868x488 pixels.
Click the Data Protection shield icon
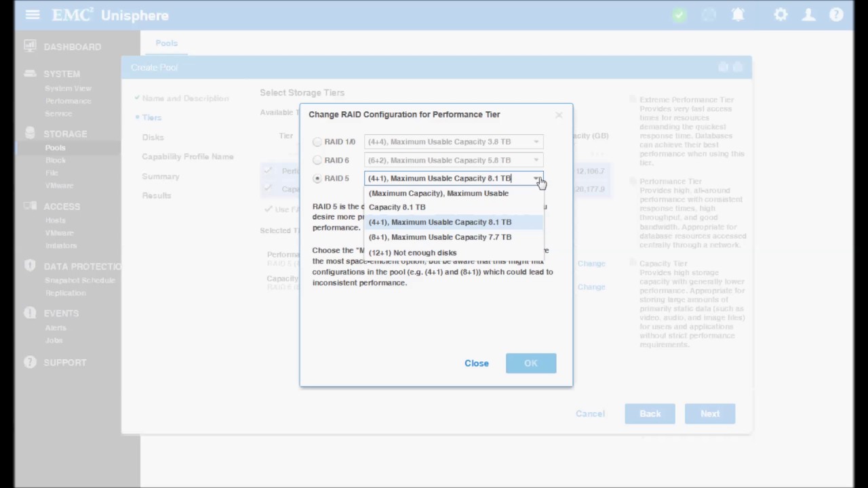click(30, 266)
